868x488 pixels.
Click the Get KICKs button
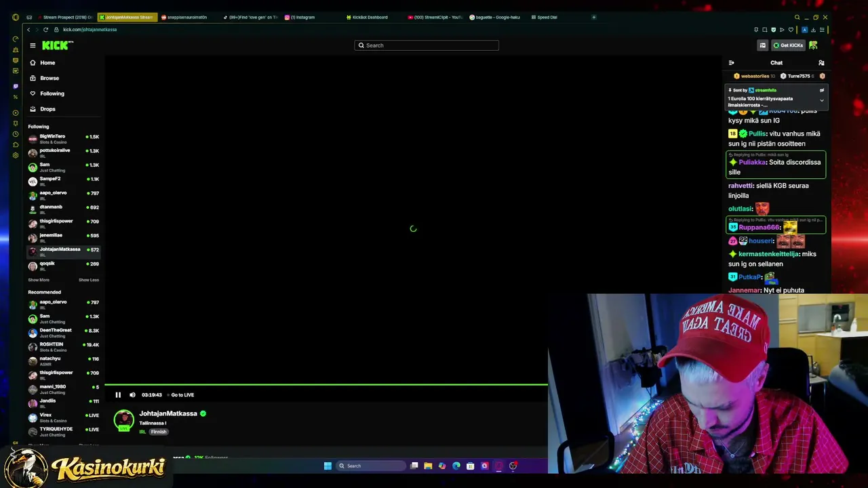(788, 45)
